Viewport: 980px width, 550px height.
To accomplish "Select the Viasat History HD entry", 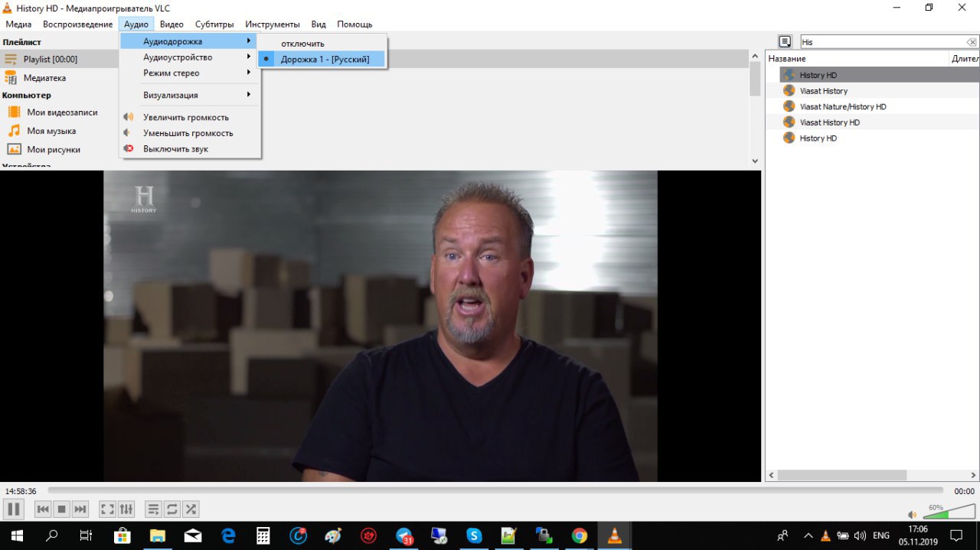I will (x=873, y=122).
